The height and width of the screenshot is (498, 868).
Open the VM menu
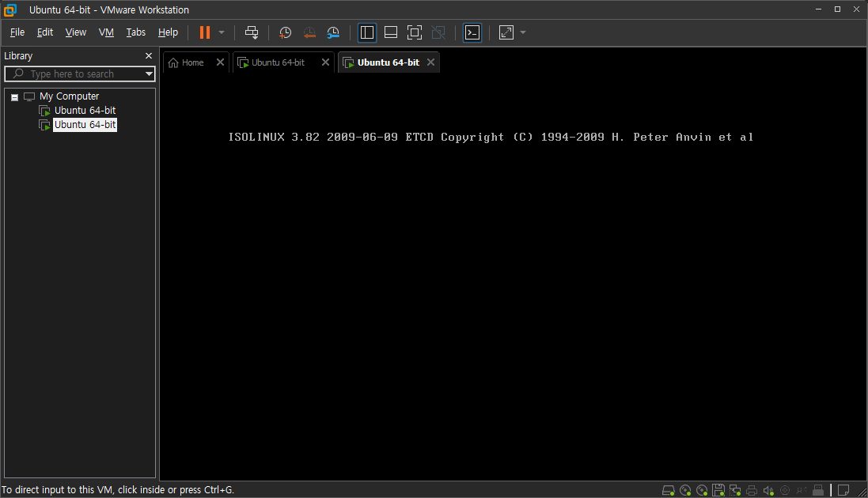tap(106, 32)
